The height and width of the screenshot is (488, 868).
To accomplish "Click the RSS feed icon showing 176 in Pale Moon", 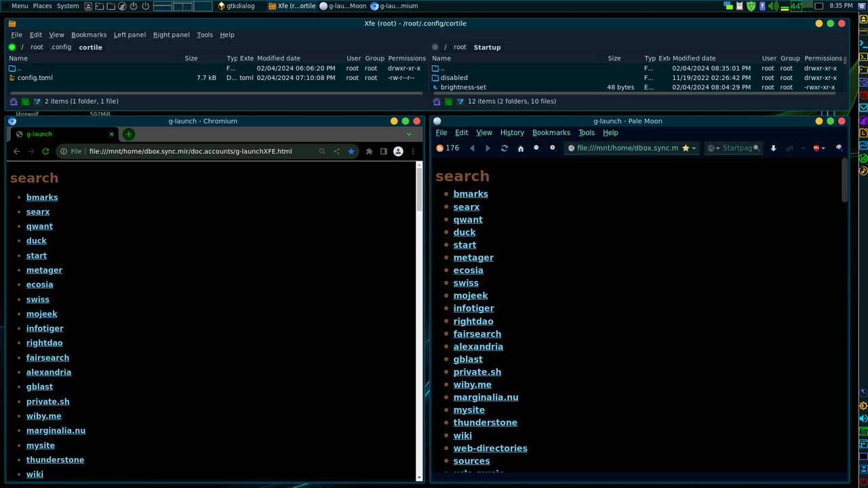I will pyautogui.click(x=439, y=148).
